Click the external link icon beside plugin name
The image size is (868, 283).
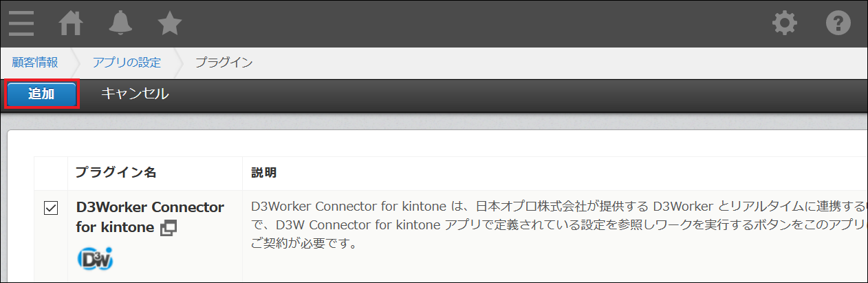[168, 228]
